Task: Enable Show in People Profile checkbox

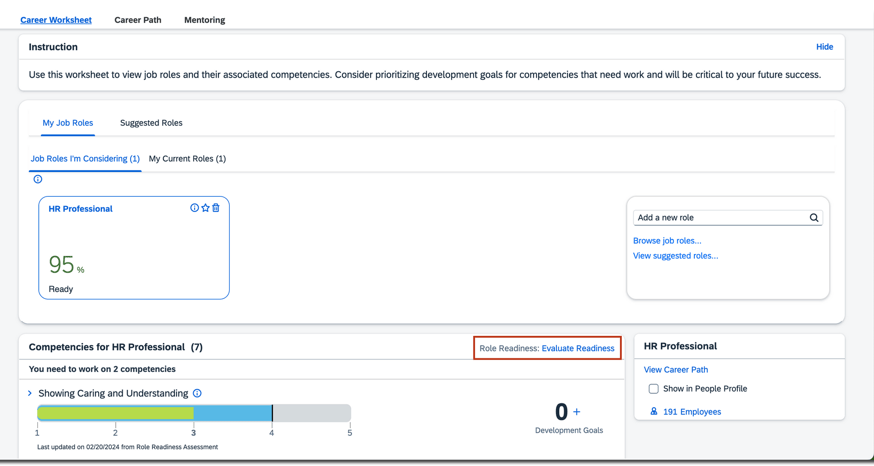Action: click(x=653, y=389)
